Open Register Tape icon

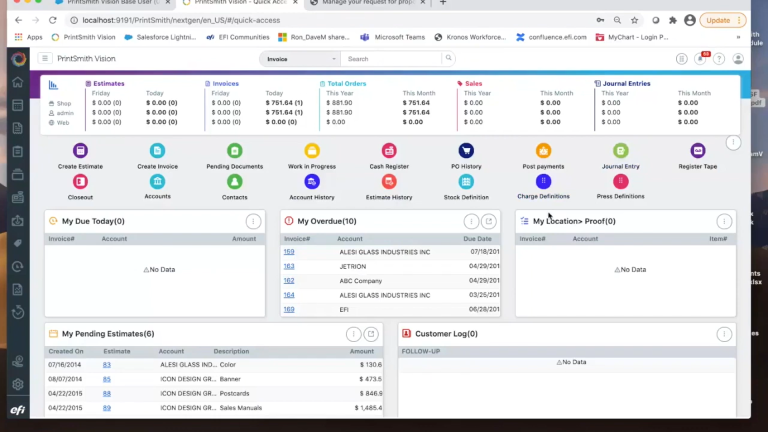(x=697, y=151)
